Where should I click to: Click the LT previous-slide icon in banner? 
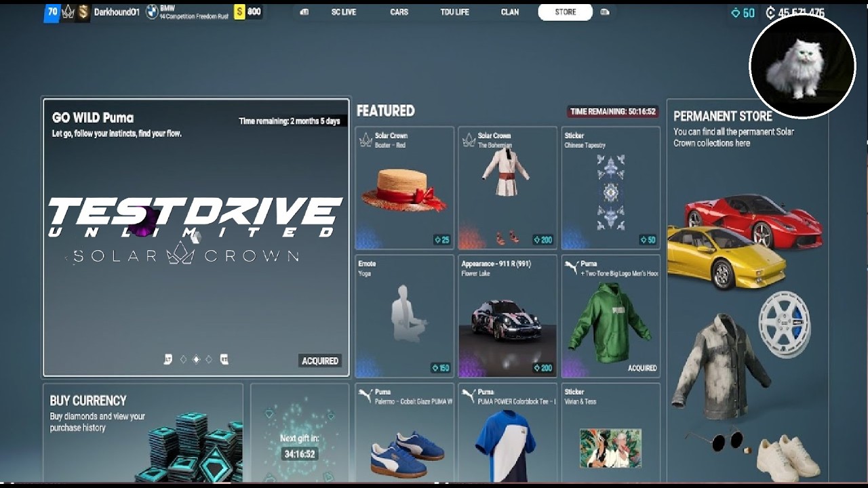pyautogui.click(x=168, y=359)
